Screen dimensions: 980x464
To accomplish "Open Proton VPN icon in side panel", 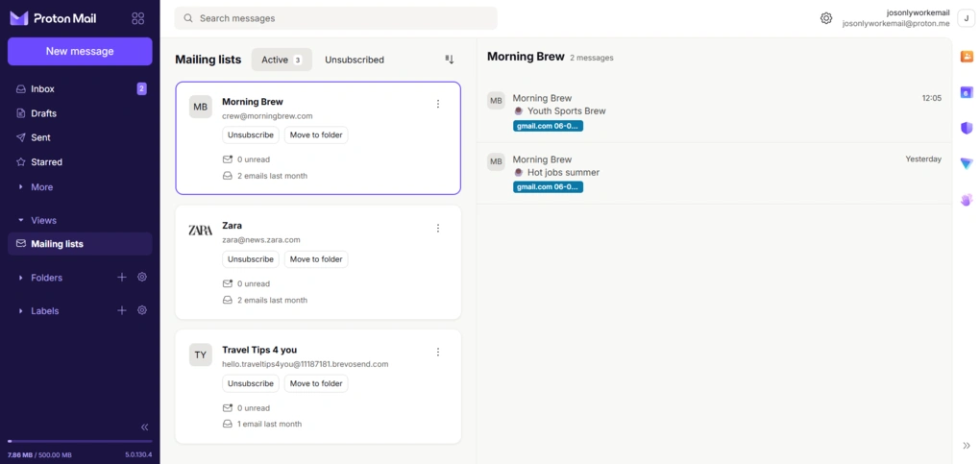I will (967, 164).
